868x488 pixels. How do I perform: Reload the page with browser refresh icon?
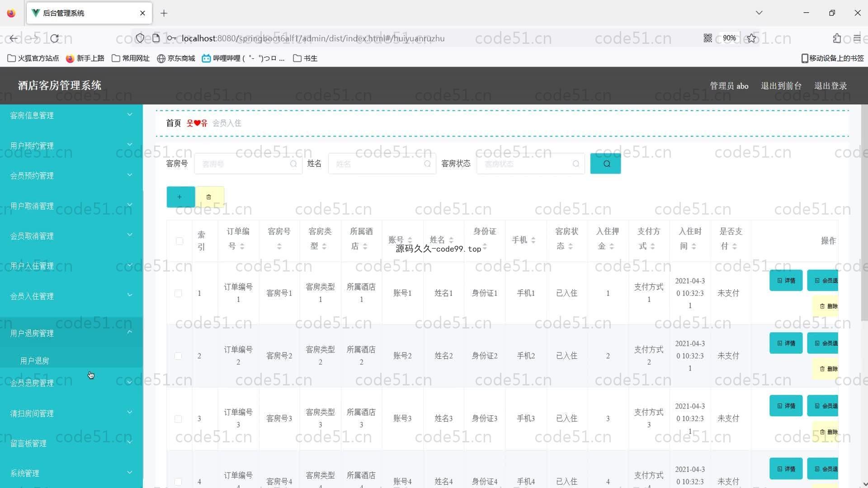pos(55,38)
